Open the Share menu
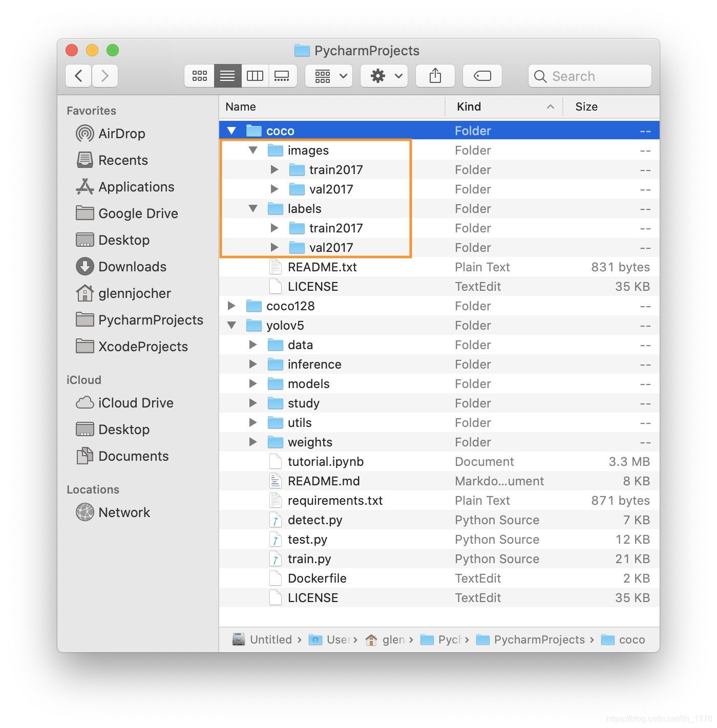The height and width of the screenshot is (728, 717). pos(435,76)
